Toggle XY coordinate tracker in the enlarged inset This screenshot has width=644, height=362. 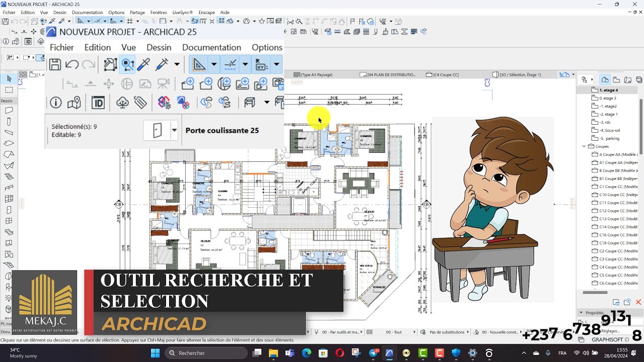click(262, 64)
